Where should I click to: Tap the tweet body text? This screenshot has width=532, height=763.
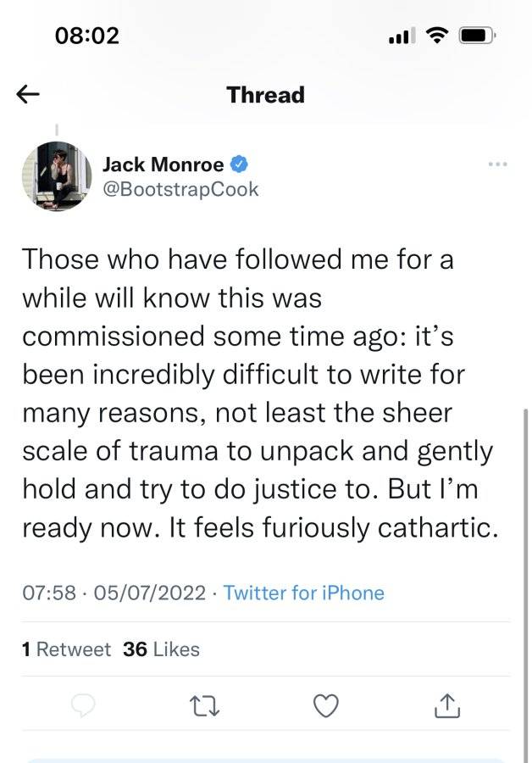click(260, 393)
